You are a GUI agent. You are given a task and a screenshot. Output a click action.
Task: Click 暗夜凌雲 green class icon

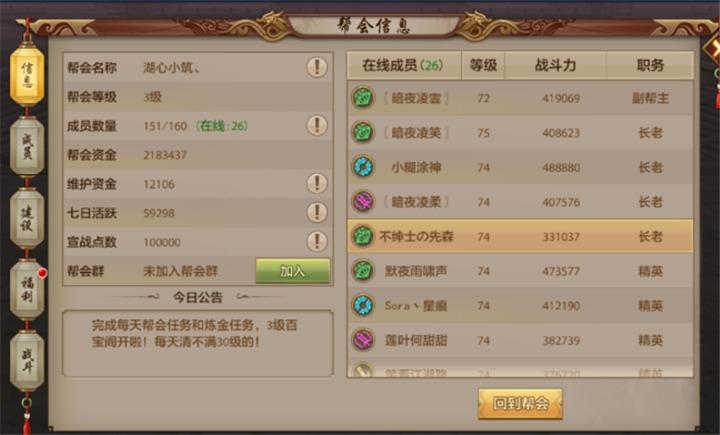click(x=363, y=98)
